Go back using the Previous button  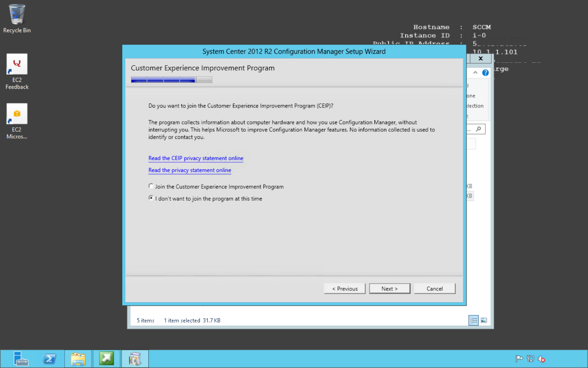tap(344, 288)
